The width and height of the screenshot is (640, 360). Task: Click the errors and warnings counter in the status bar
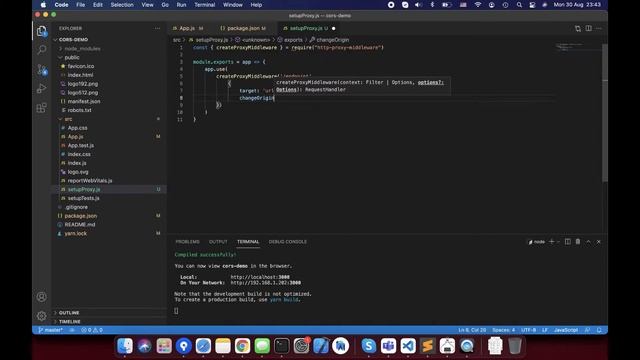pyautogui.click(x=92, y=330)
